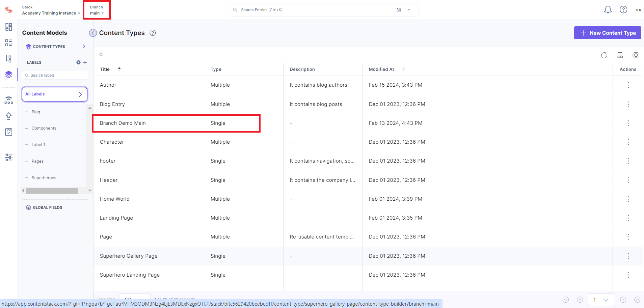Open the RK user avatar menu
Image resolution: width=644 pixels, height=308 pixels.
tap(638, 10)
